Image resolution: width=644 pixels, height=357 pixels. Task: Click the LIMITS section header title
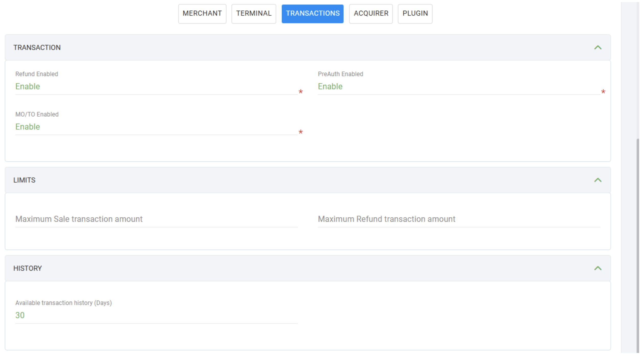[24, 180]
